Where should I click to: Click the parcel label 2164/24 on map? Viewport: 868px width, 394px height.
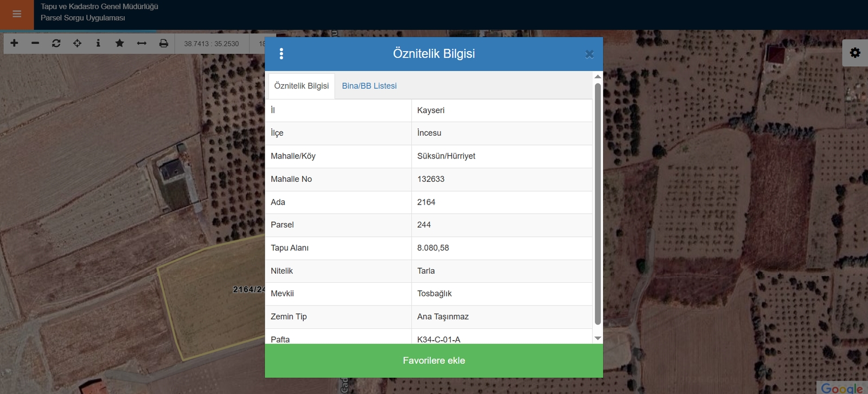pos(249,289)
